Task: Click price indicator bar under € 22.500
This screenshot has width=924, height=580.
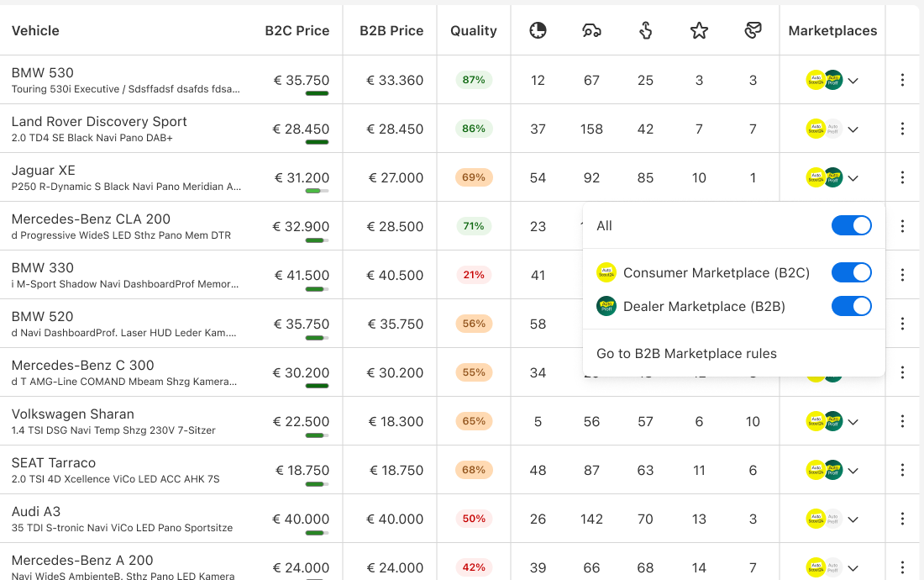Action: (x=317, y=435)
